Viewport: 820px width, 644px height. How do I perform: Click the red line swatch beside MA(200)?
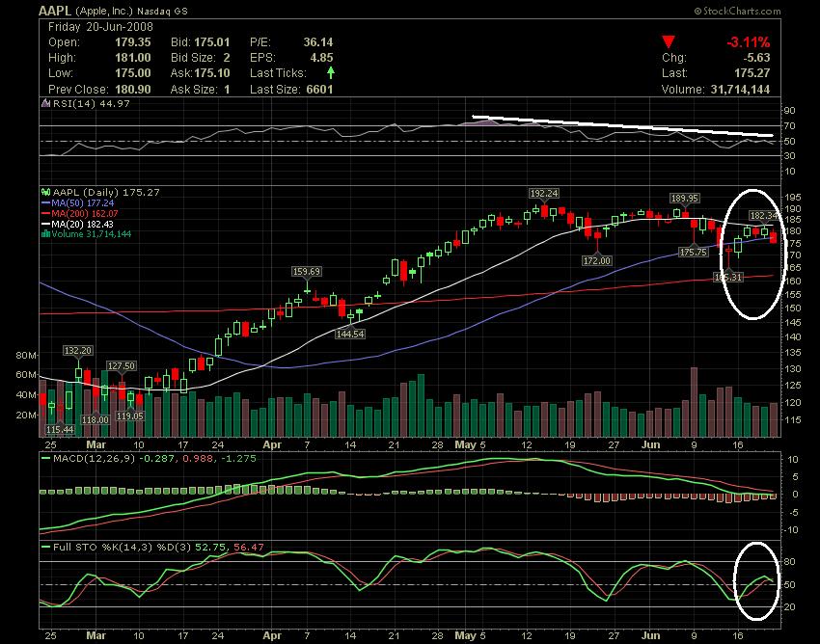45,213
